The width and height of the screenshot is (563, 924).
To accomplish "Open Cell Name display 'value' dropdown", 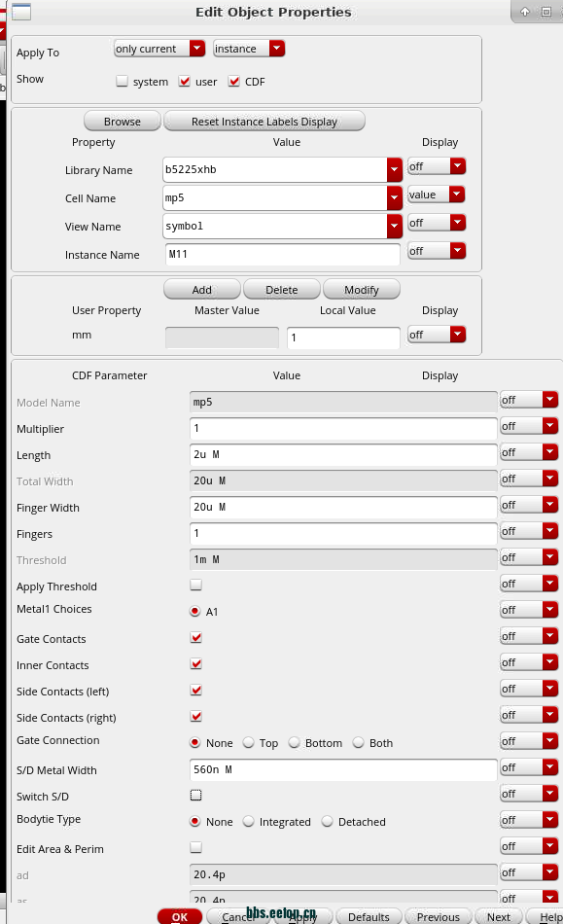I will point(437,195).
